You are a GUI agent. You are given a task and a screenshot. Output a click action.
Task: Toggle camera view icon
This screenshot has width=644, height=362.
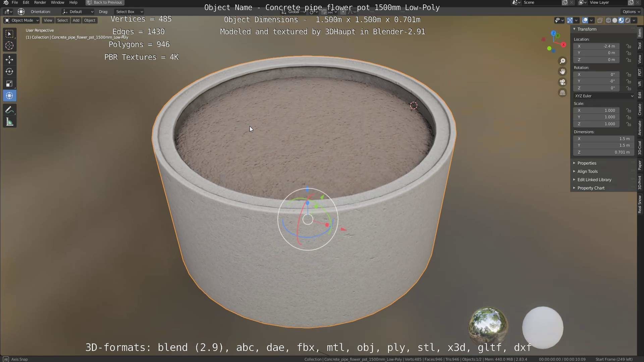562,82
